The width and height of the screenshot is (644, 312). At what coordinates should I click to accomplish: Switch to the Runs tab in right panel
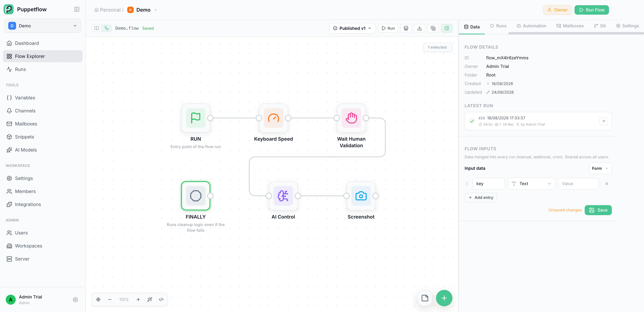click(498, 26)
